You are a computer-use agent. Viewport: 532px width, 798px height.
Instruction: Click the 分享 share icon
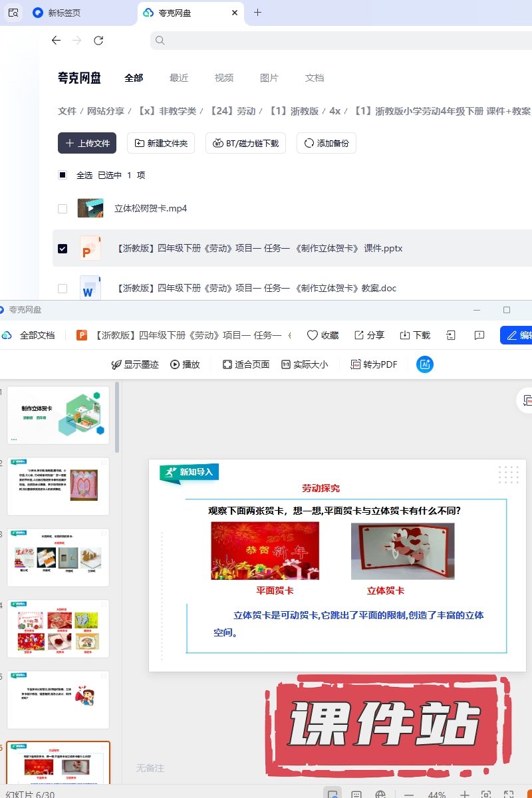(369, 335)
